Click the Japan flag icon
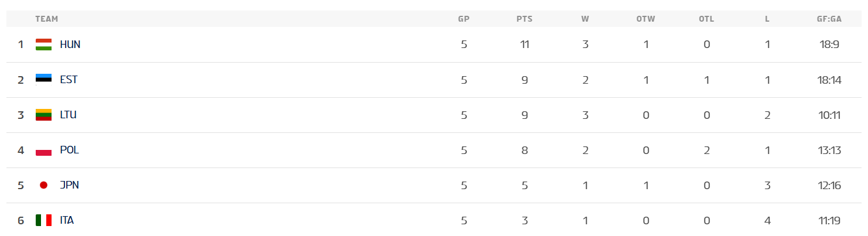Image resolution: width=868 pixels, height=236 pixels. coord(43,185)
